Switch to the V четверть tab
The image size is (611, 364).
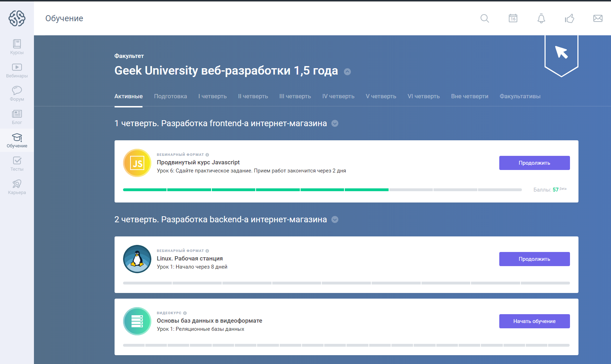(x=381, y=96)
